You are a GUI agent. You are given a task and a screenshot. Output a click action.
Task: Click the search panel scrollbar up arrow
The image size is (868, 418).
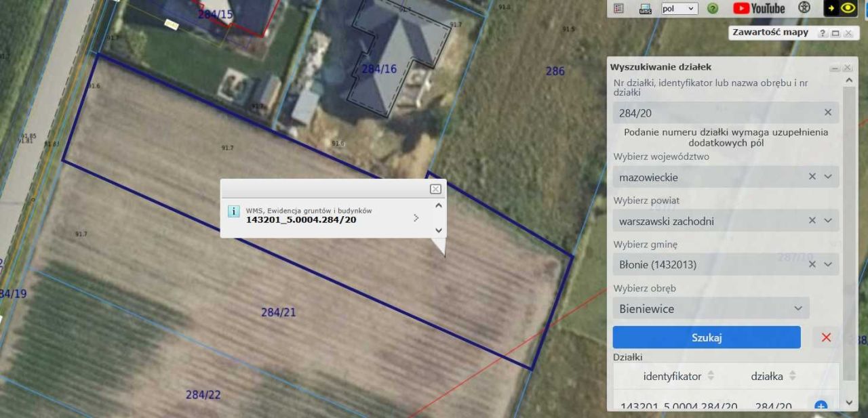click(x=850, y=81)
